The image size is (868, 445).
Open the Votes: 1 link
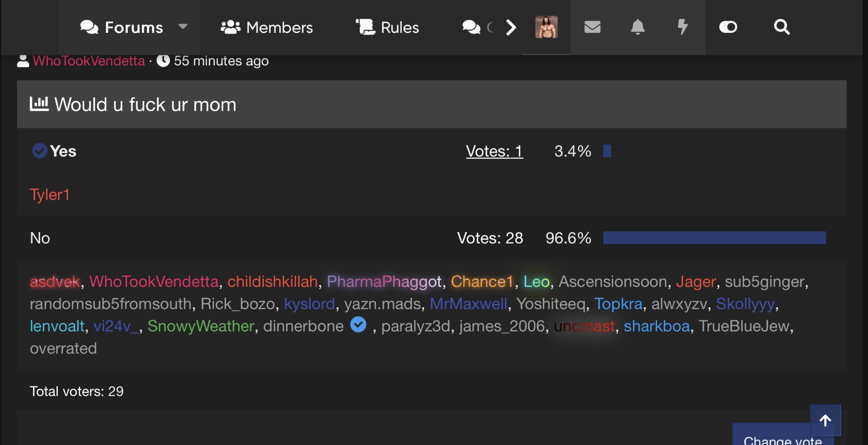[494, 151]
